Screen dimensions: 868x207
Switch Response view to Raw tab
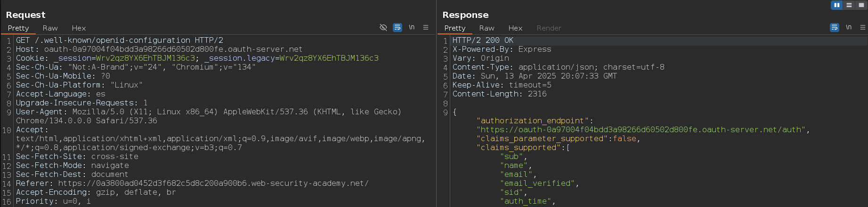[487, 28]
